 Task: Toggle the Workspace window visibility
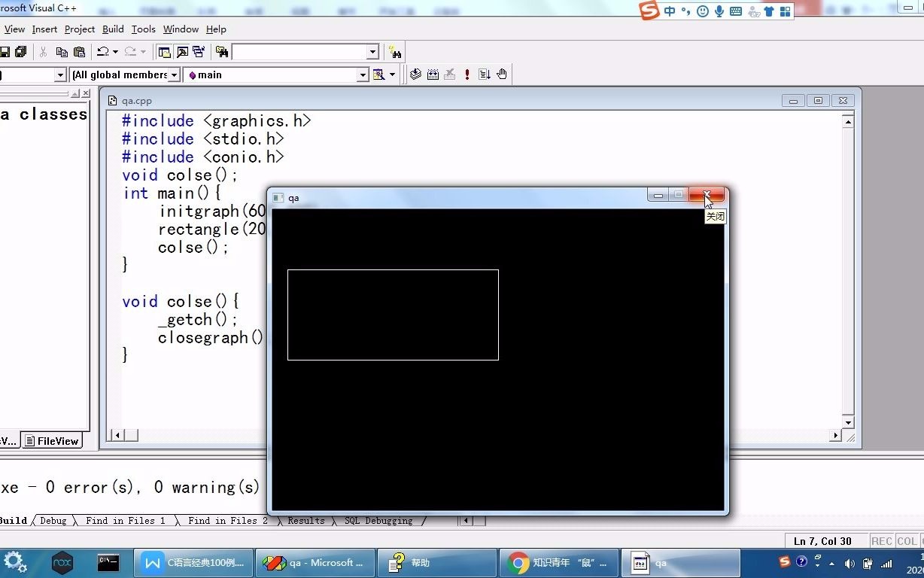coord(163,51)
